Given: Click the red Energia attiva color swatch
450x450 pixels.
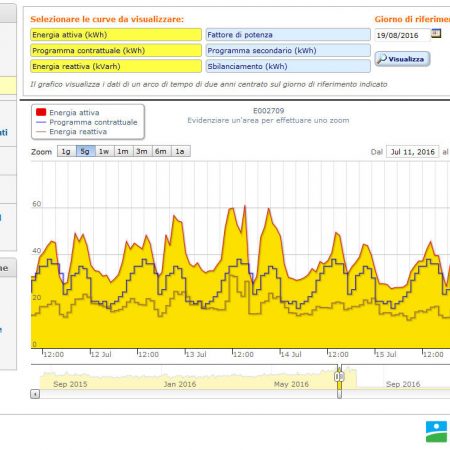Looking at the screenshot, I should click(41, 112).
